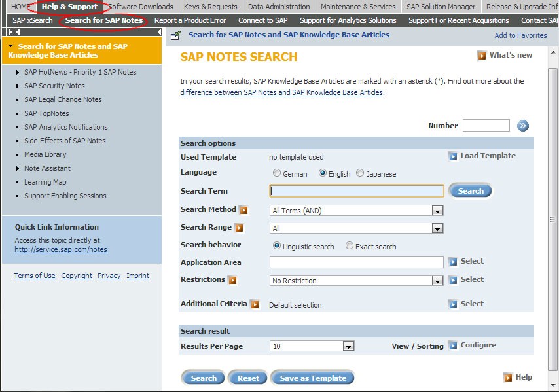The height and width of the screenshot is (392, 559).
Task: Open Side-Effects of SAP Notes
Action: coord(65,141)
